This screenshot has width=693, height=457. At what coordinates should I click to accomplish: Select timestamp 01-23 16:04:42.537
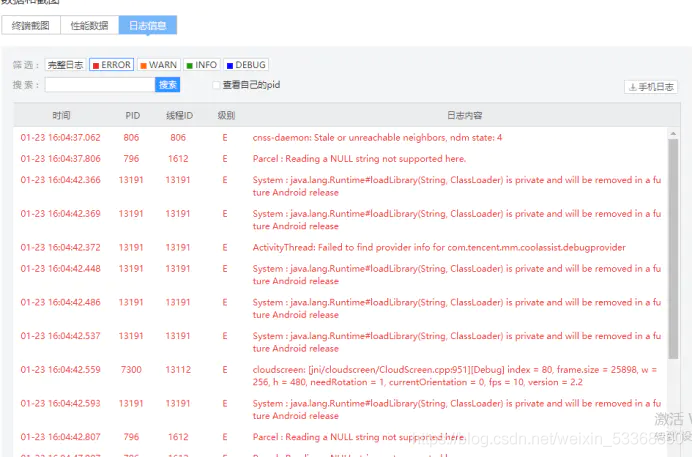click(61, 336)
